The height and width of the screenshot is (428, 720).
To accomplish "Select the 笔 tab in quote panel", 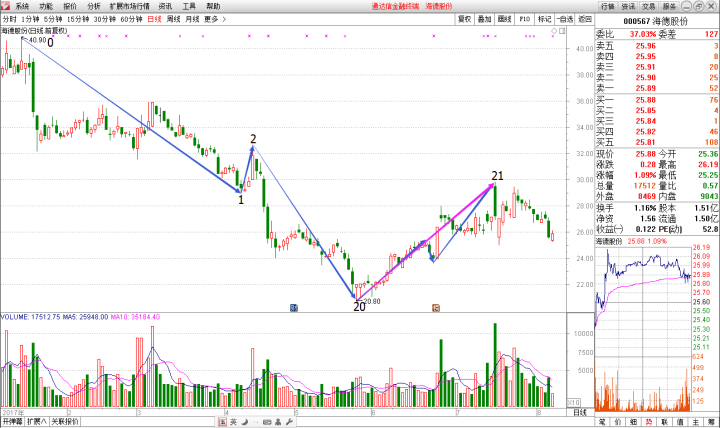I will [602, 422].
